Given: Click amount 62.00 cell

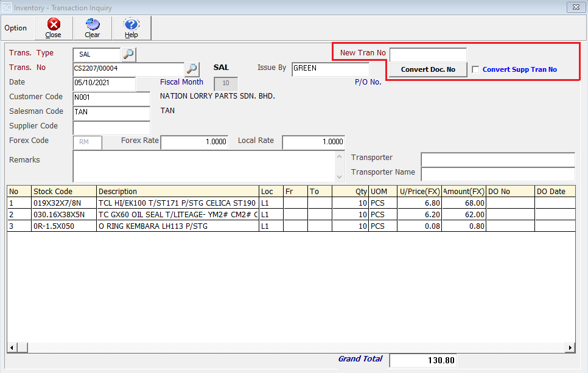Looking at the screenshot, I should (x=464, y=215).
